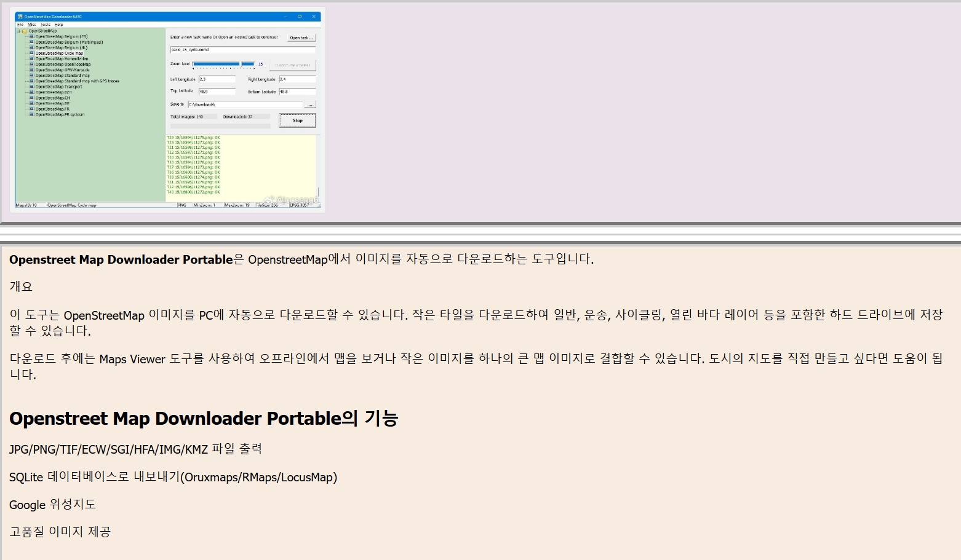Click the Top Latitude field
The width and height of the screenshot is (961, 560).
217,92
